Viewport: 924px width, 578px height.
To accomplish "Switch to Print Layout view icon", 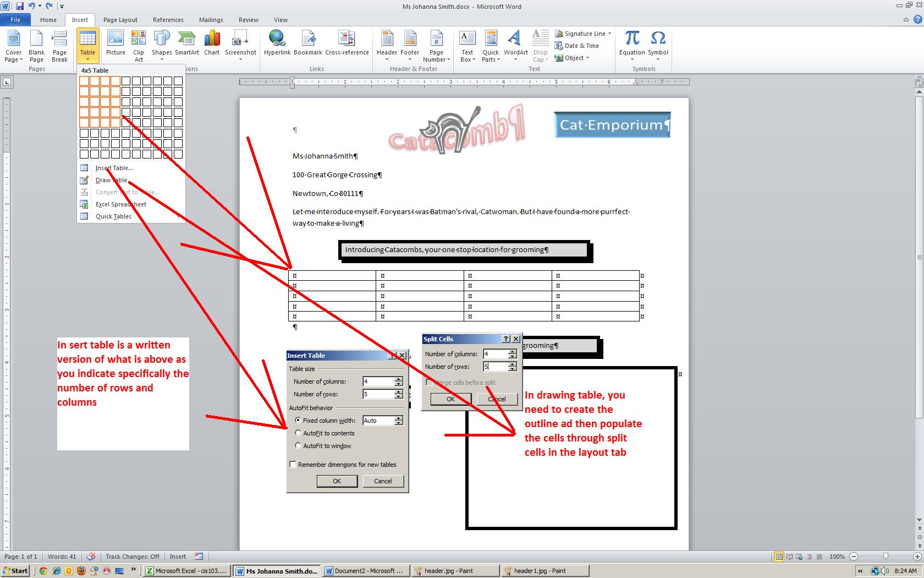I will (x=779, y=557).
